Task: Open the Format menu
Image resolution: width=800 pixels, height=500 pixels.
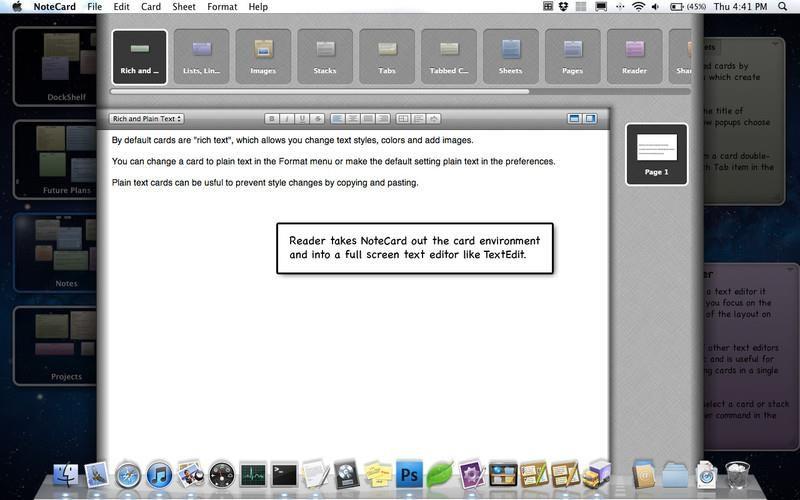Action: pos(222,7)
